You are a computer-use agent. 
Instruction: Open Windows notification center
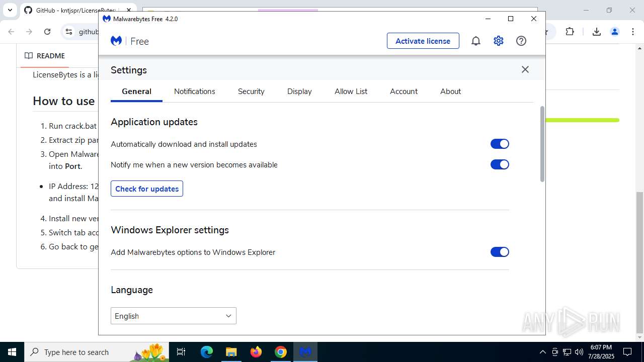tap(627, 352)
